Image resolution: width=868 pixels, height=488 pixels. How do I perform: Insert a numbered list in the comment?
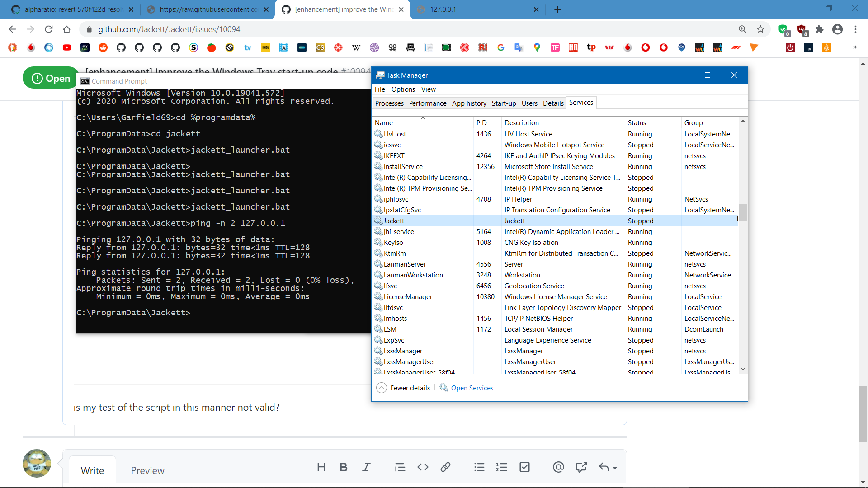(x=502, y=467)
